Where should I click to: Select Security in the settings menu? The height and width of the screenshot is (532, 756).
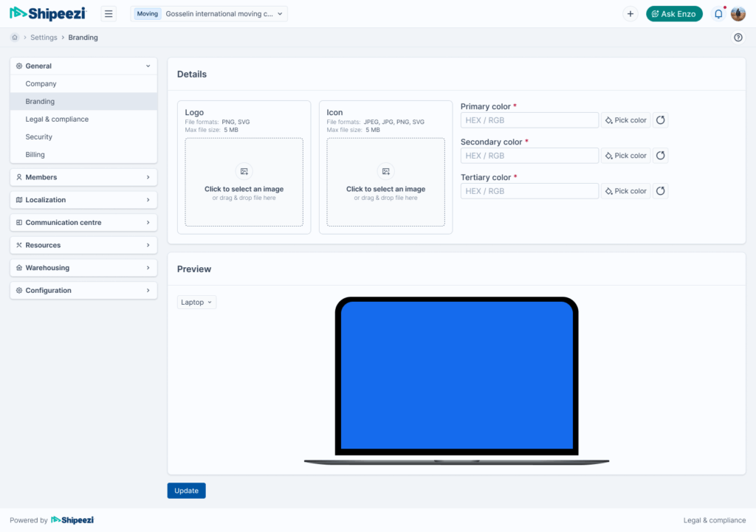tap(39, 137)
